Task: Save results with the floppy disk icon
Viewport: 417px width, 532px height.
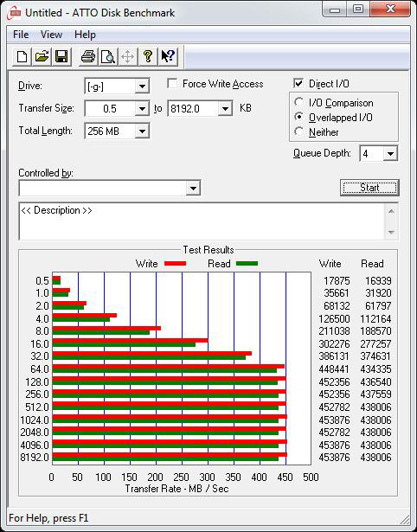Action: [x=61, y=56]
